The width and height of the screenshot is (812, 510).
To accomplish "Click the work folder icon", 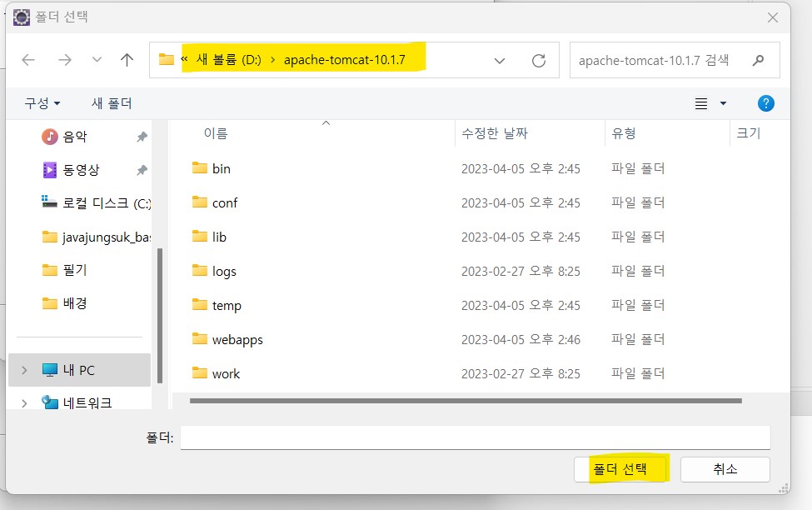I will pyautogui.click(x=200, y=372).
